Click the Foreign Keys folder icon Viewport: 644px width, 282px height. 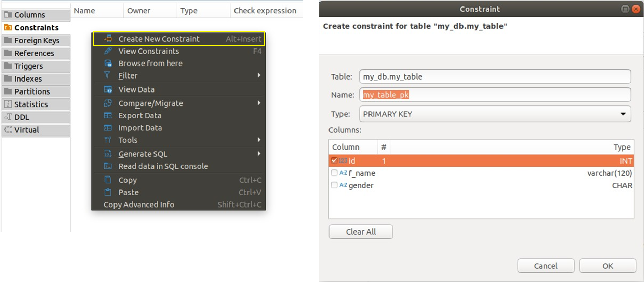pos(8,40)
